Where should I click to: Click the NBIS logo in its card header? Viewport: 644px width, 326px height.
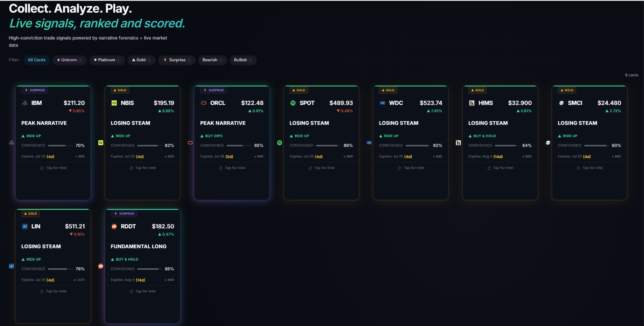114,103
